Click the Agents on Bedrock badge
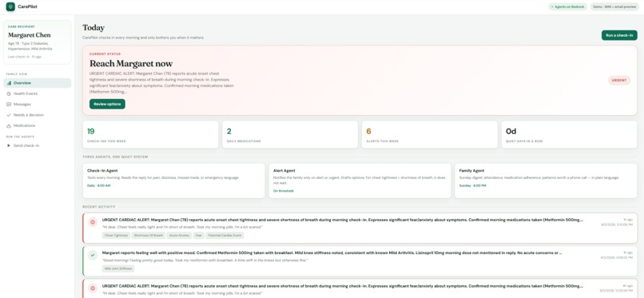The width and height of the screenshot is (644, 298). pos(568,6)
